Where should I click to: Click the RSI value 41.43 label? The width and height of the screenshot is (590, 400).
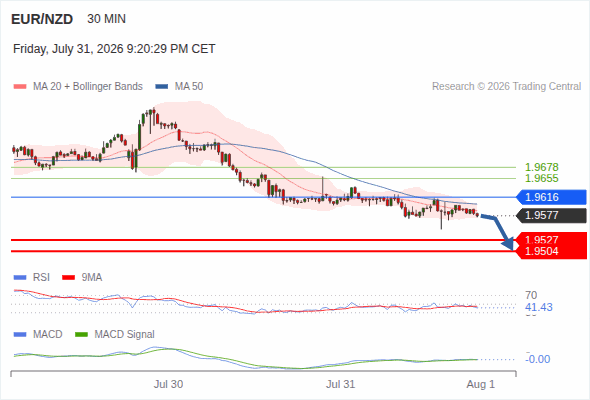point(539,307)
